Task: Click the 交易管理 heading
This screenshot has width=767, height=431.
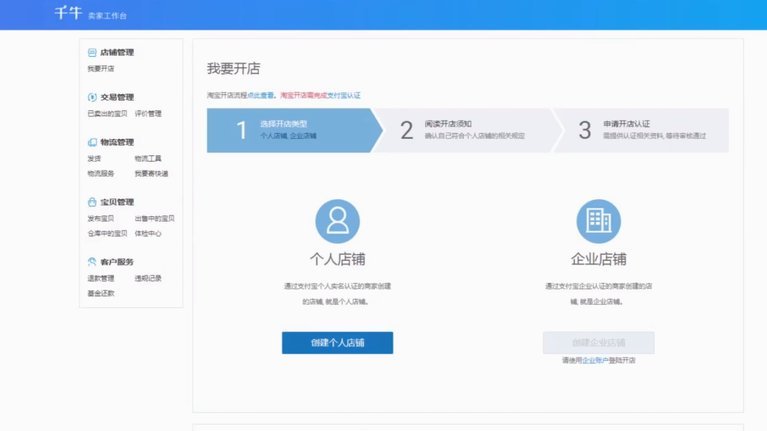Action: point(117,97)
